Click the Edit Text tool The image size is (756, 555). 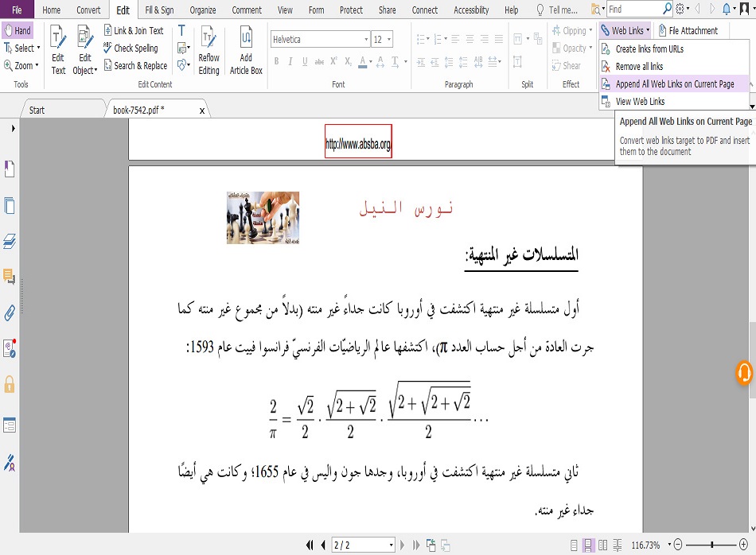[x=58, y=49]
